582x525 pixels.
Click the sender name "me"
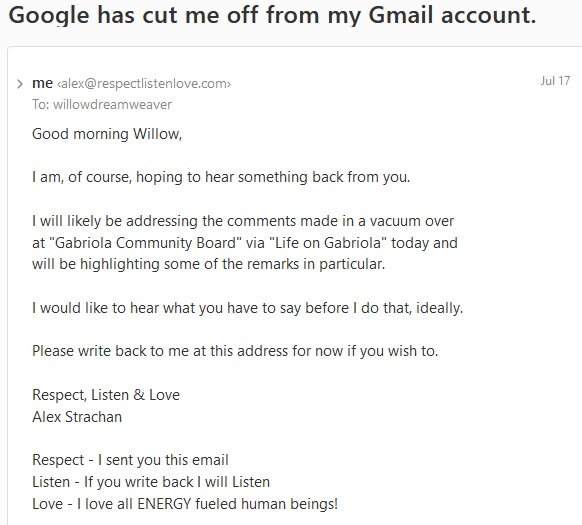click(42, 83)
